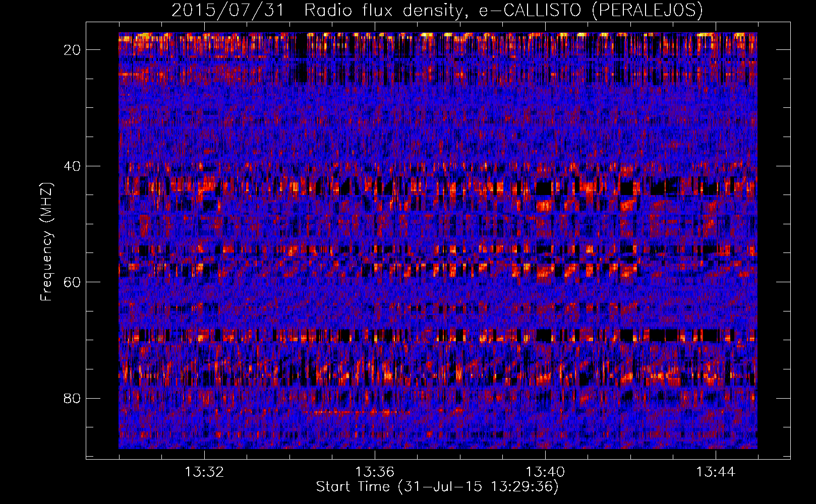
Task: Click the 13:44 time tick label
Action: [716, 472]
